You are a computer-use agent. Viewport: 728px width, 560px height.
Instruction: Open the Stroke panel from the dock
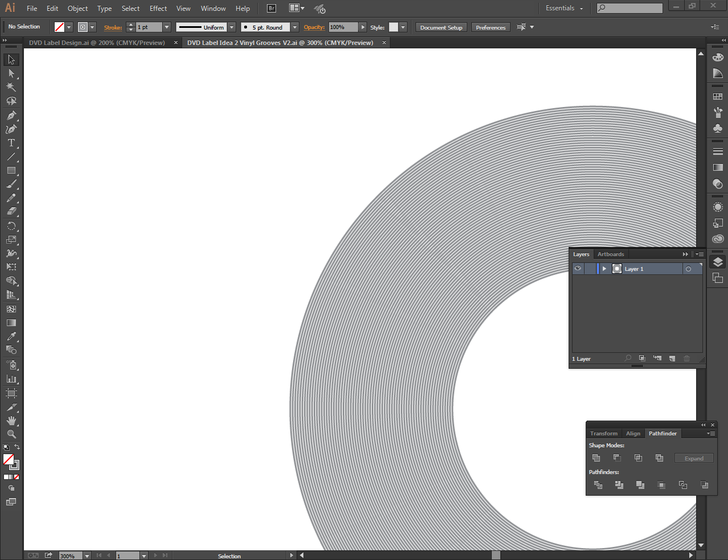(x=718, y=151)
